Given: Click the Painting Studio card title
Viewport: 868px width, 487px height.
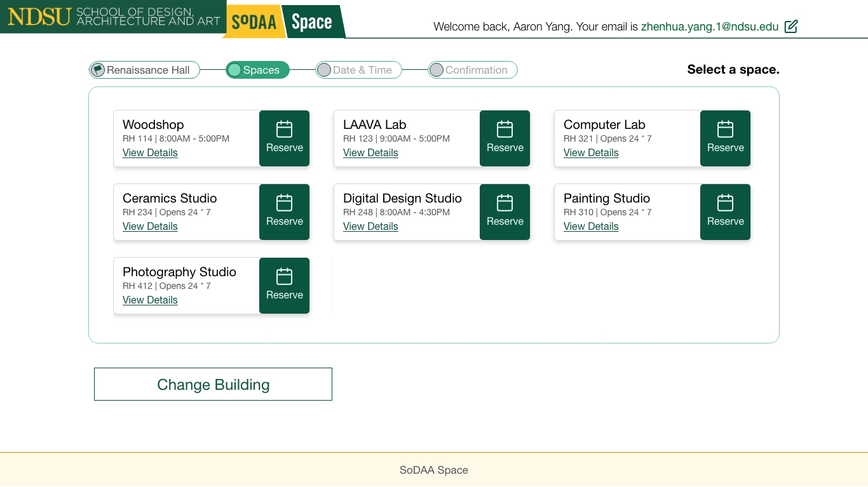Looking at the screenshot, I should click(607, 198).
